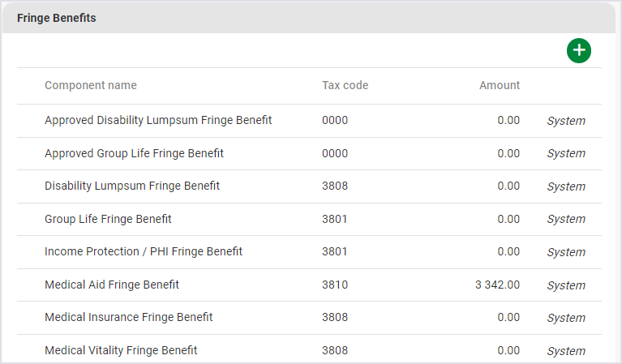622x364 pixels.
Task: Click the Medical Insurance amount 0.00
Action: click(508, 317)
